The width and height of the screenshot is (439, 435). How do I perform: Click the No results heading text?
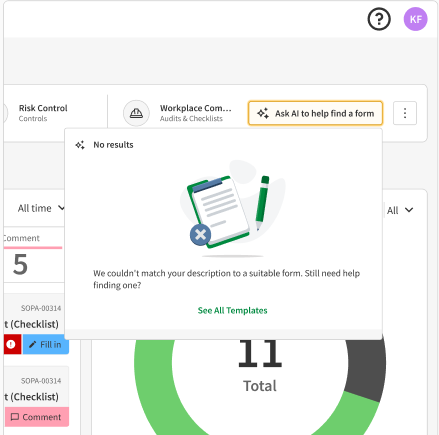(x=113, y=145)
